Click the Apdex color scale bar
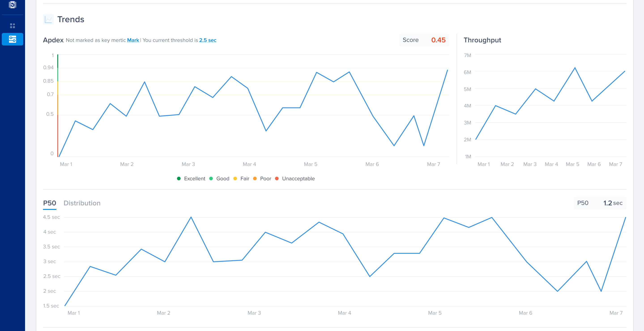This screenshot has height=331, width=644. coord(58,105)
